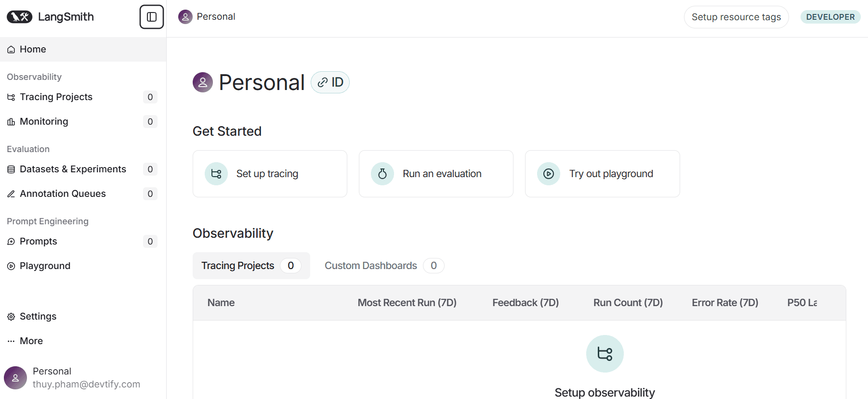The width and height of the screenshot is (868, 399).
Task: Click Setup resource tags button
Action: pyautogui.click(x=736, y=17)
